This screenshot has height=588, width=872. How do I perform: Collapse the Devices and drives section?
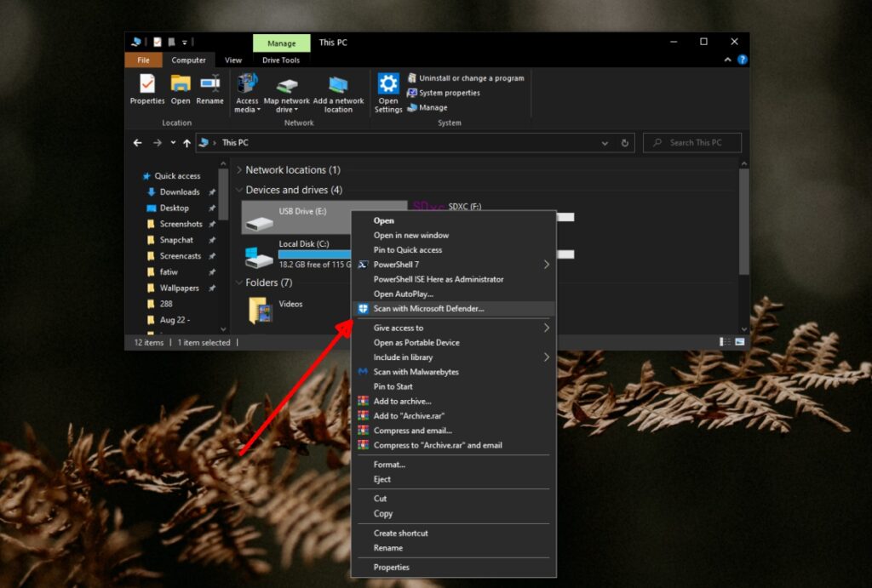pos(239,189)
